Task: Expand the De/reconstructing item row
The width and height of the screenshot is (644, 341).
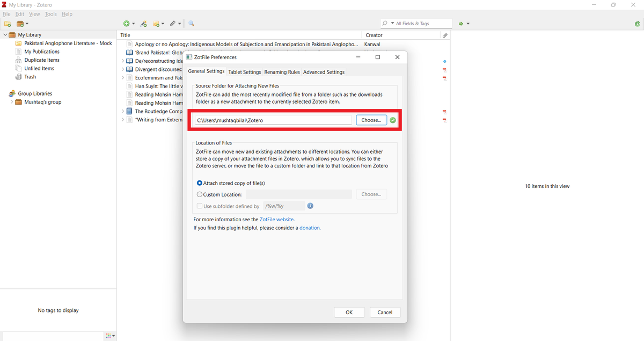Action: [x=123, y=61]
